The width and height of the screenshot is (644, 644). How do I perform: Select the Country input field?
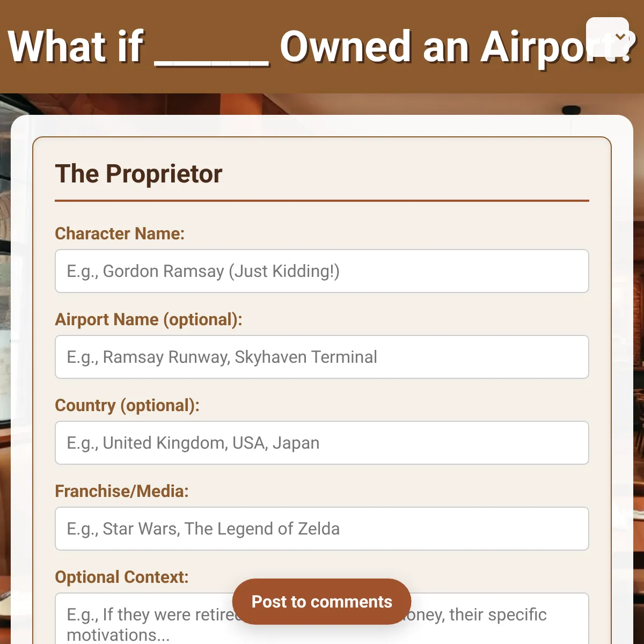322,443
